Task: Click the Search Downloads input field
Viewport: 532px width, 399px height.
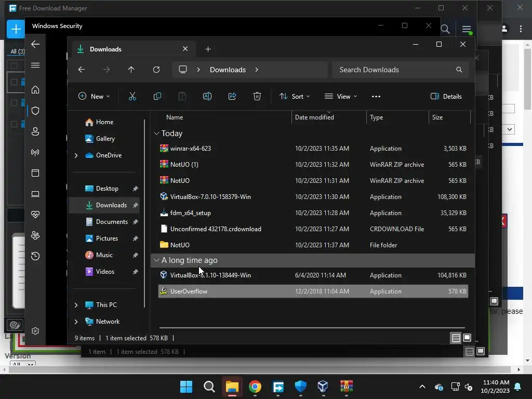Action: click(x=401, y=70)
